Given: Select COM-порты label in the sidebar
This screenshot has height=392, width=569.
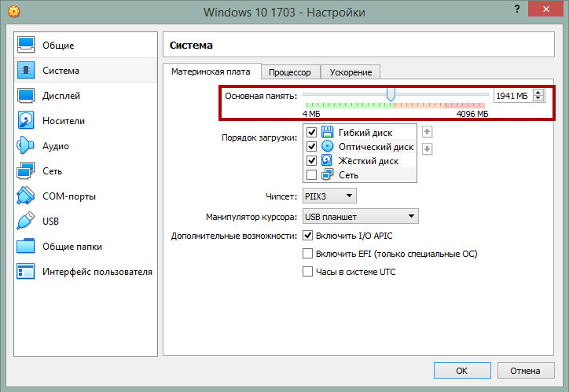Looking at the screenshot, I should point(69,196).
